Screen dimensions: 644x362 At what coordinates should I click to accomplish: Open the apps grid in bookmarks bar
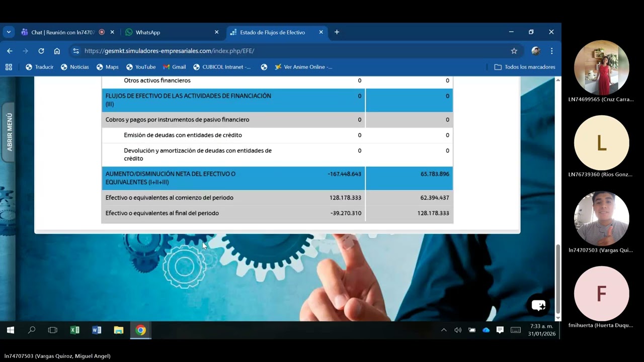click(9, 67)
